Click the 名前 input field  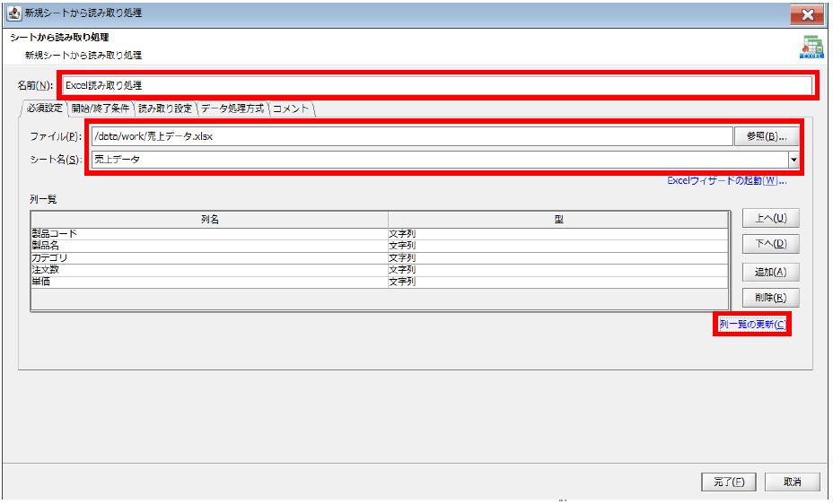(437, 85)
